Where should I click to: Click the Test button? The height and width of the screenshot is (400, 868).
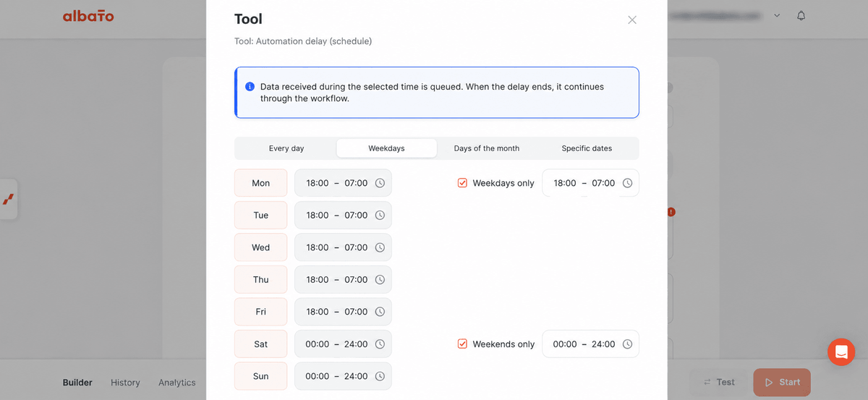point(718,382)
